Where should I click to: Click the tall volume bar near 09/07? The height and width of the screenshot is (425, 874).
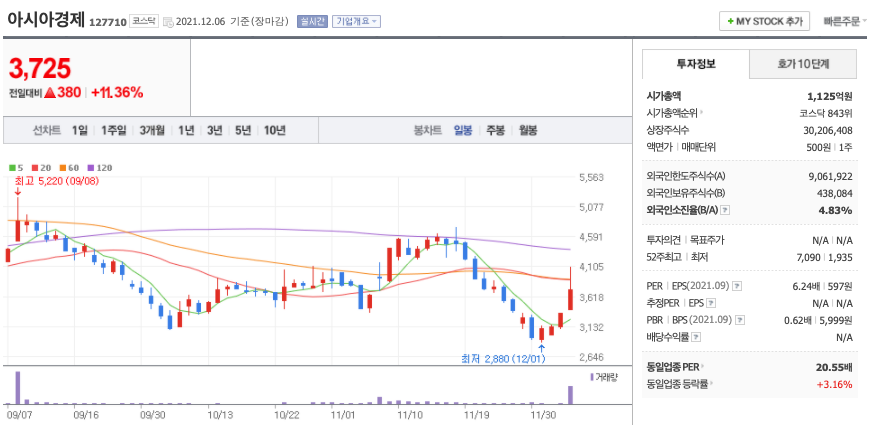coord(18,388)
